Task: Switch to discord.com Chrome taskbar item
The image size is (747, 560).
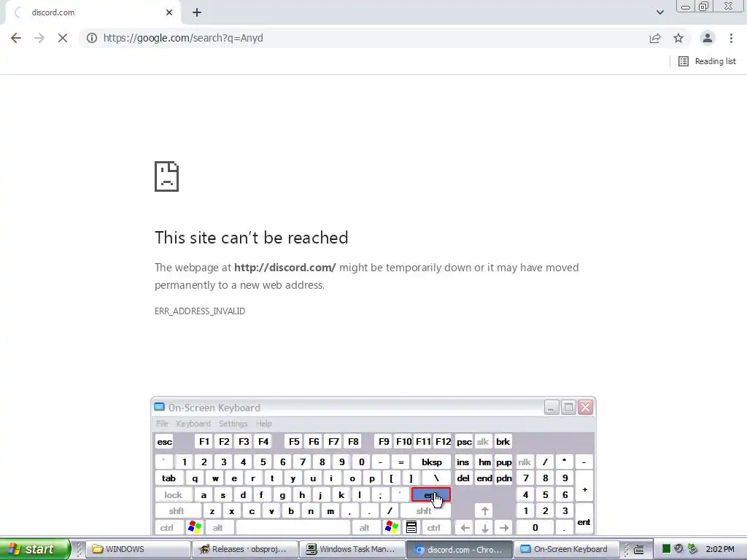Action: click(x=460, y=550)
